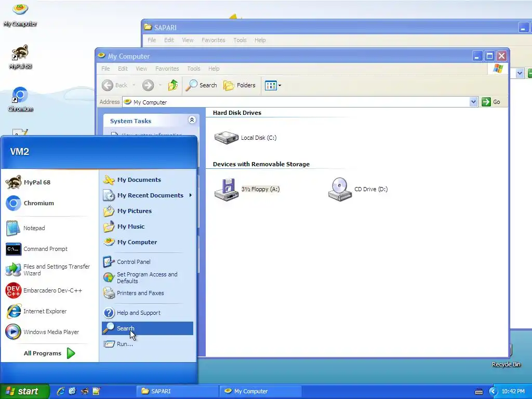Expand hidden system tray icons
The height and width of the screenshot is (399, 532).
(493, 392)
